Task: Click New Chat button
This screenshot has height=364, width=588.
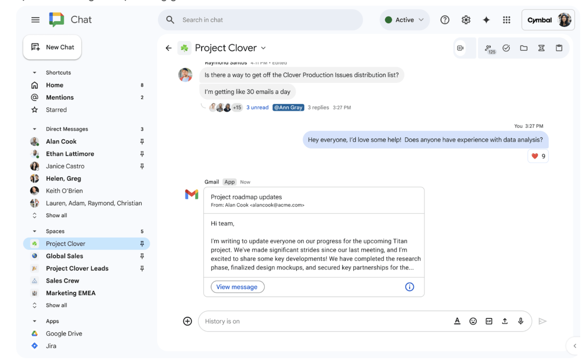Action: (x=52, y=47)
